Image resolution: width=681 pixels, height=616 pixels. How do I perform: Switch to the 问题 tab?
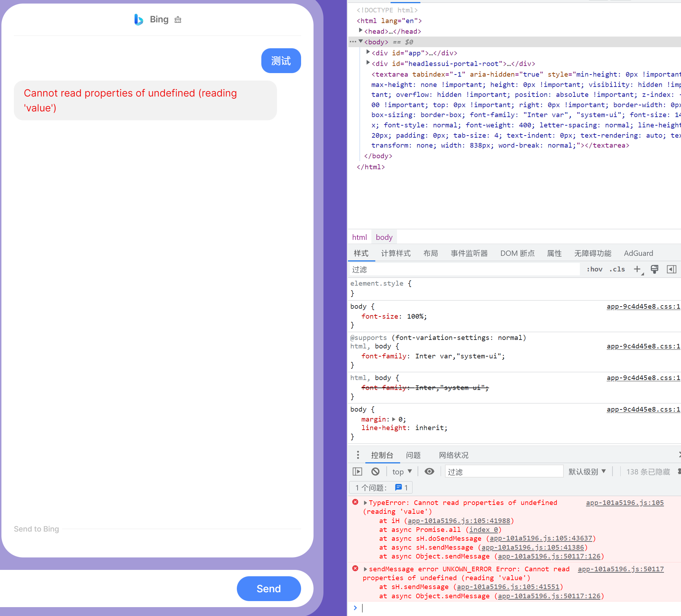pos(413,455)
